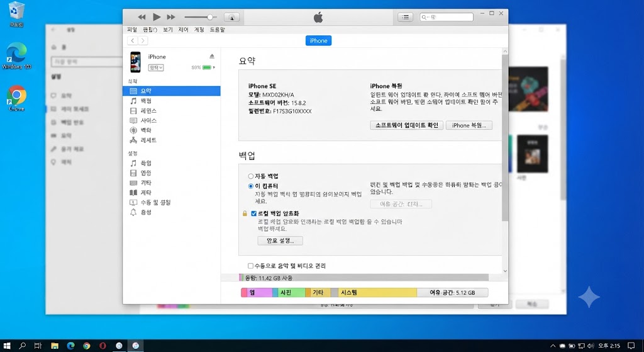Screen dimensions: 644x352
Task: Click the vertical scrollbar in summary pane
Action: pos(505,138)
